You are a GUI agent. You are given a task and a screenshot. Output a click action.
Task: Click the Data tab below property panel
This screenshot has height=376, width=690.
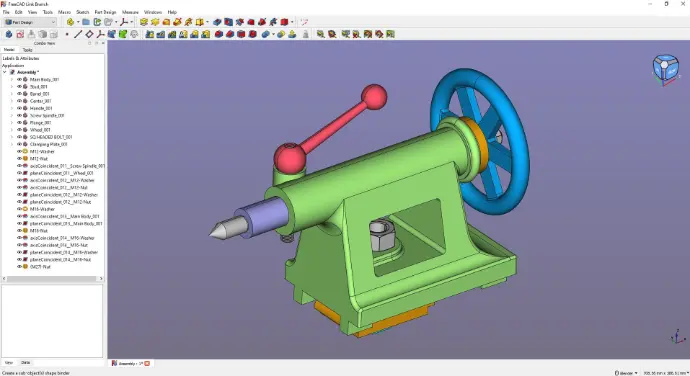click(26, 363)
